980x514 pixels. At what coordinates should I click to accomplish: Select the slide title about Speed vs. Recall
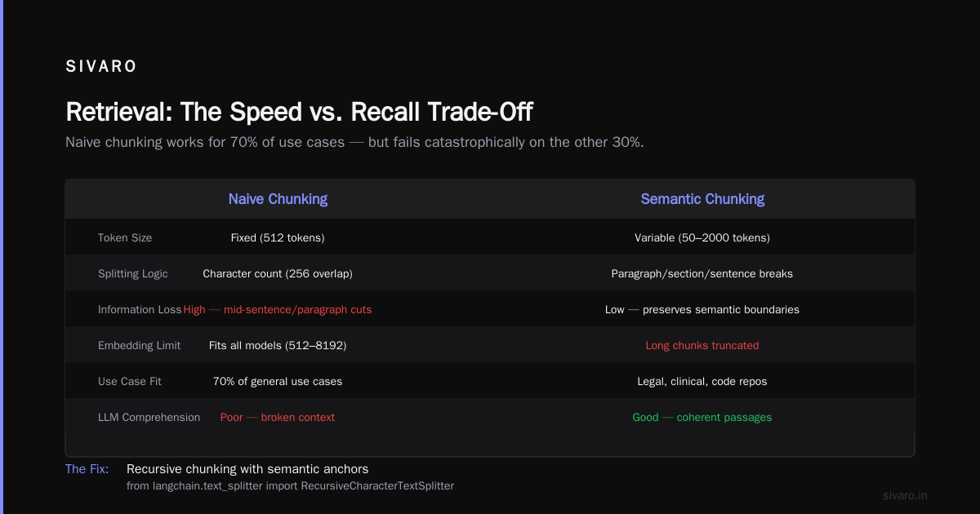300,112
